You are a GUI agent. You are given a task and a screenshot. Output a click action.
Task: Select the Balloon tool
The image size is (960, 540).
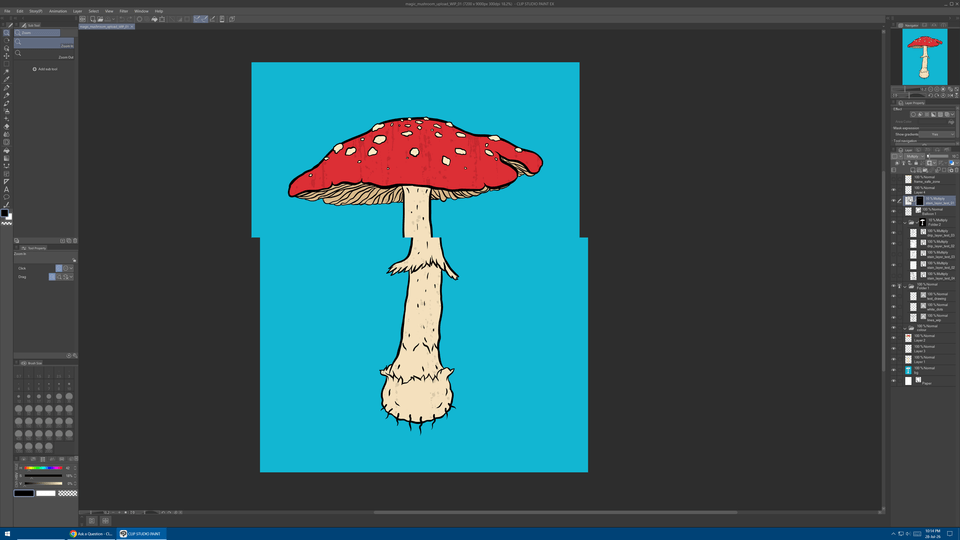[7, 198]
